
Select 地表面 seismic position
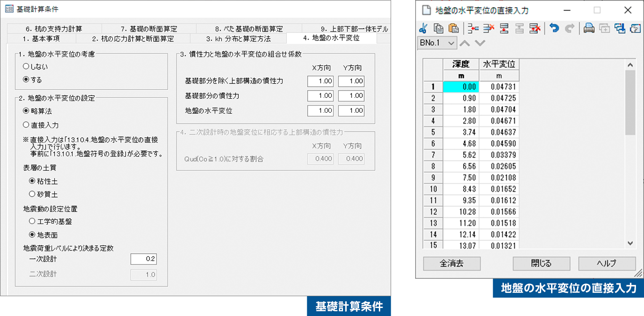tap(43, 234)
